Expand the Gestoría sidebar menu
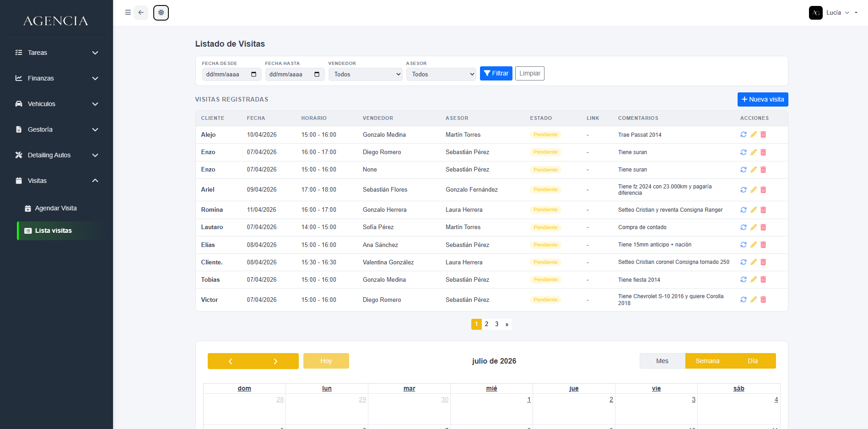This screenshot has height=429, width=868. (x=95, y=129)
